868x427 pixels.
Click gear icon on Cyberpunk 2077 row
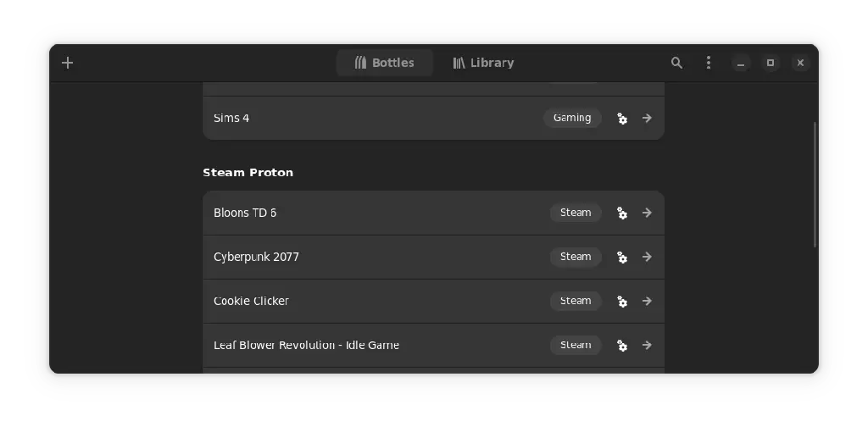(x=622, y=258)
